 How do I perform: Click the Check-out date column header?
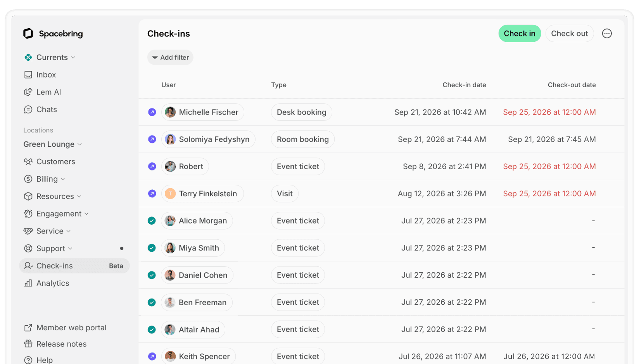point(572,85)
